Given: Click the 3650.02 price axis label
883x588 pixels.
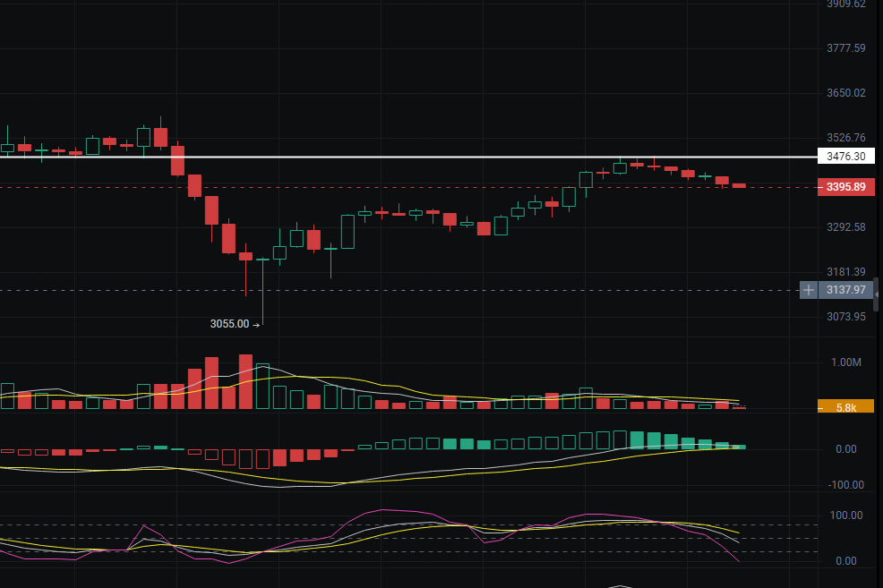Looking at the screenshot, I should point(845,93).
